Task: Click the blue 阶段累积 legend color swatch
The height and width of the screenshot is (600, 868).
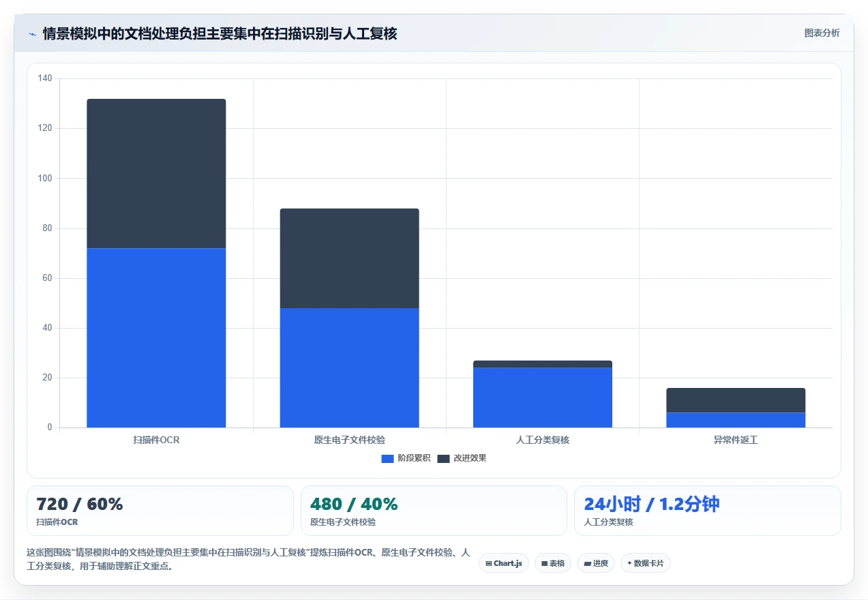Action: coord(387,458)
